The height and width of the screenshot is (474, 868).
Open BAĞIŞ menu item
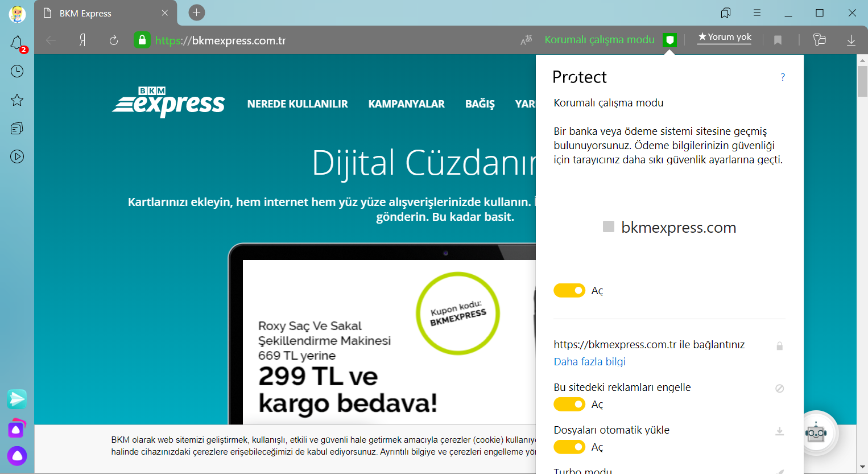[x=480, y=104]
